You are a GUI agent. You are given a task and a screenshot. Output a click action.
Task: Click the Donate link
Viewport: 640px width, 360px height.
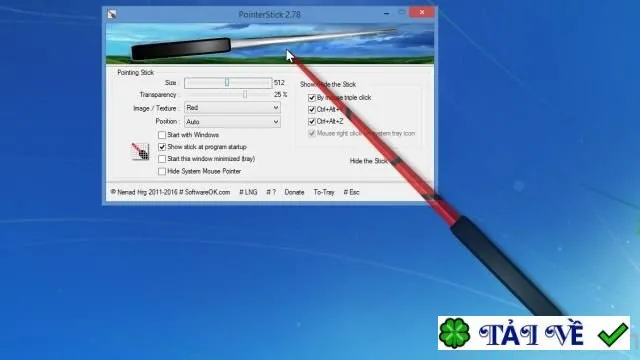pyautogui.click(x=294, y=192)
